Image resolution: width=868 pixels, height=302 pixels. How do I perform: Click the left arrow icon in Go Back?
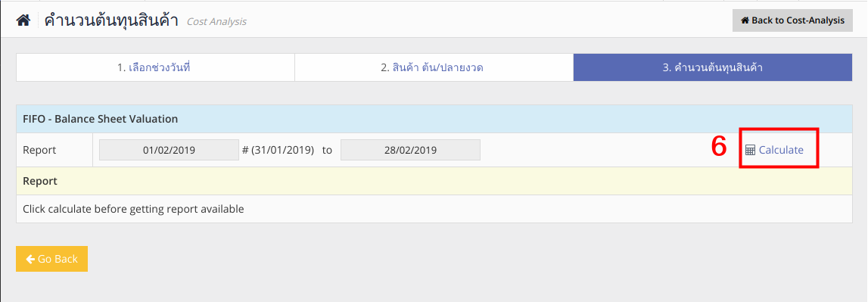coord(30,259)
